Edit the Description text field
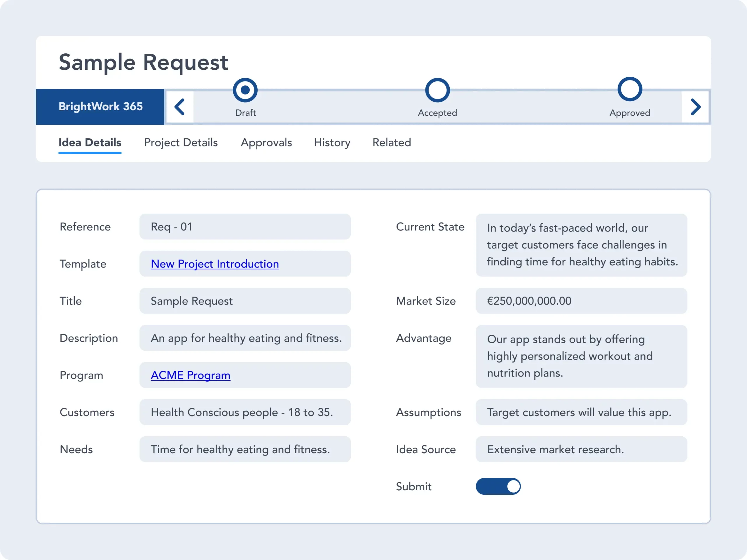747x560 pixels. tap(245, 338)
